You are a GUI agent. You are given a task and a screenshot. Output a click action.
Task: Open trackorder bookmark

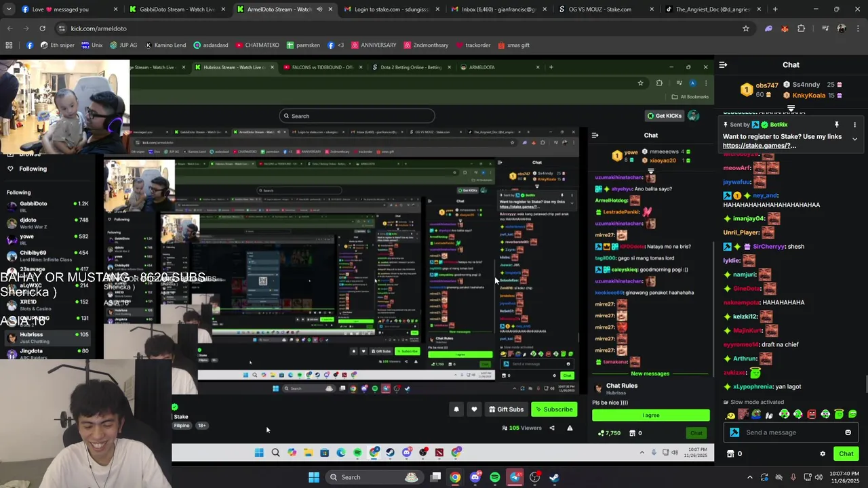pos(473,45)
